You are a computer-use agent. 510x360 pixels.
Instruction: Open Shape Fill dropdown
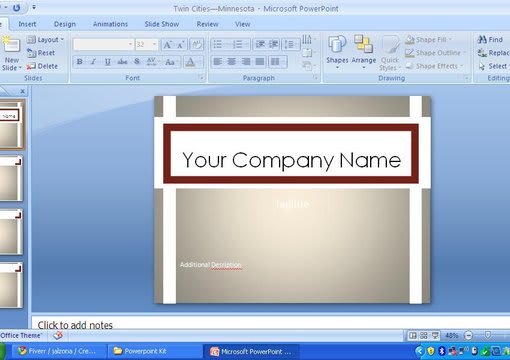coord(429,40)
